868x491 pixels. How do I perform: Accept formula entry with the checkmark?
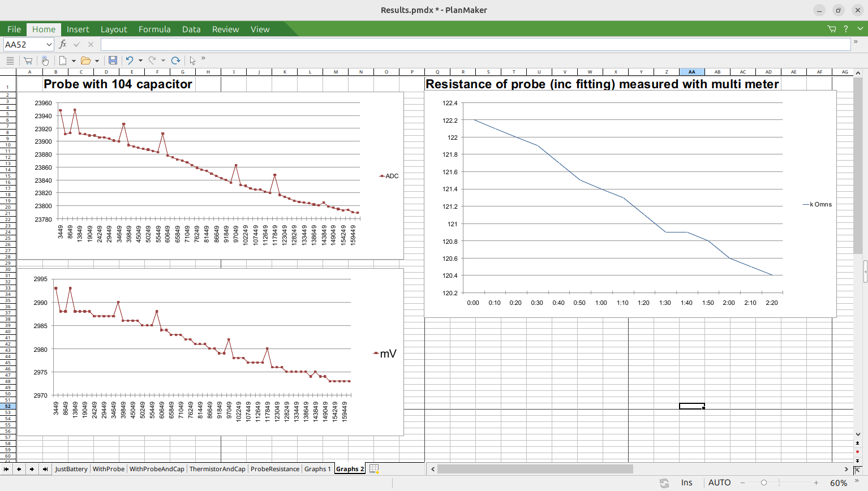tap(77, 44)
